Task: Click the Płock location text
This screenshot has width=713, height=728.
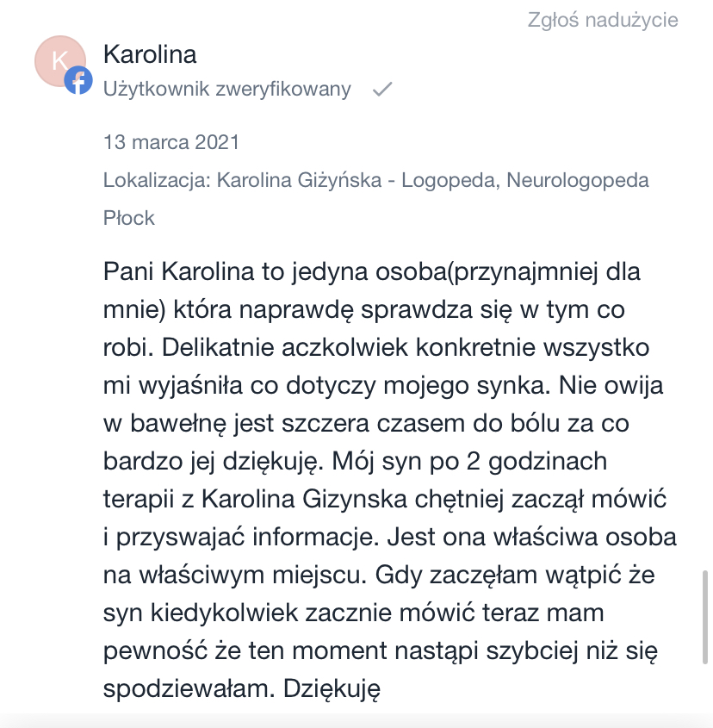Action: pyautogui.click(x=128, y=218)
